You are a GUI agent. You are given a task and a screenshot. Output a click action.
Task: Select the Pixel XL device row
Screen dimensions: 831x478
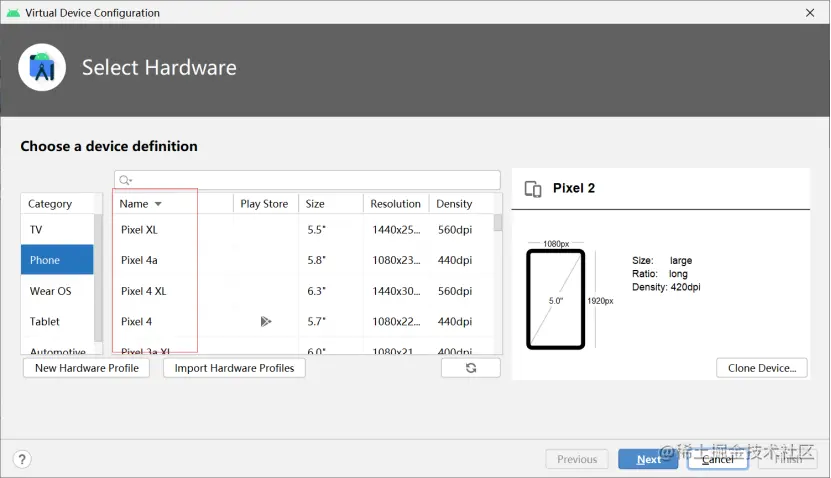tap(303, 229)
